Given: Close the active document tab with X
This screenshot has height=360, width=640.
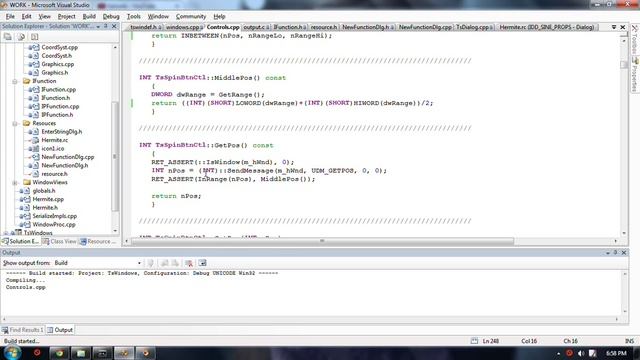Looking at the screenshot, I should click(x=622, y=27).
